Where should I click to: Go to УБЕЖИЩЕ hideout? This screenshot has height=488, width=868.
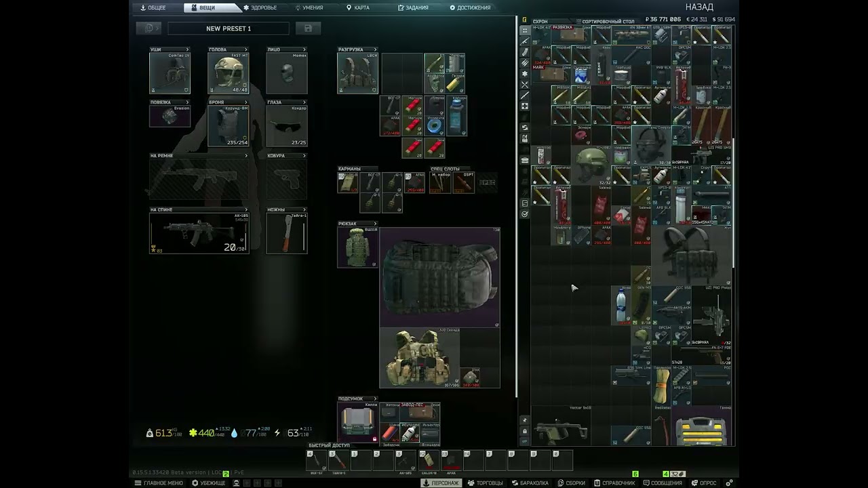pyautogui.click(x=209, y=483)
